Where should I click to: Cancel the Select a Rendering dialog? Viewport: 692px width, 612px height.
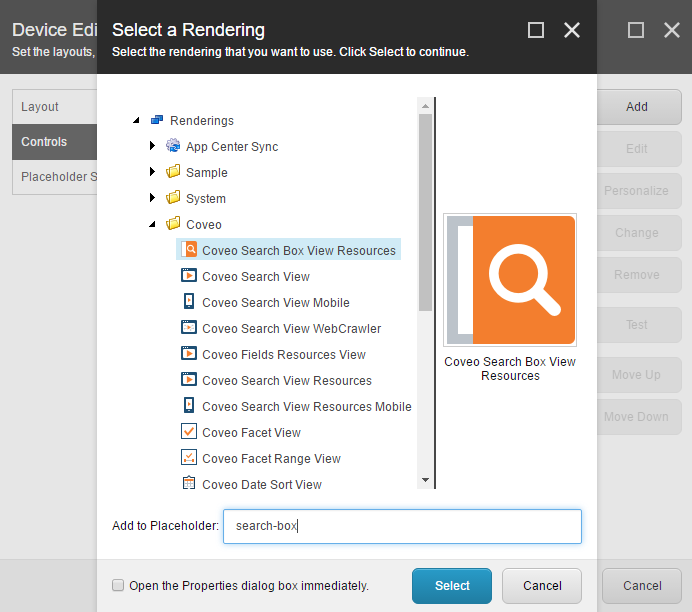[542, 586]
